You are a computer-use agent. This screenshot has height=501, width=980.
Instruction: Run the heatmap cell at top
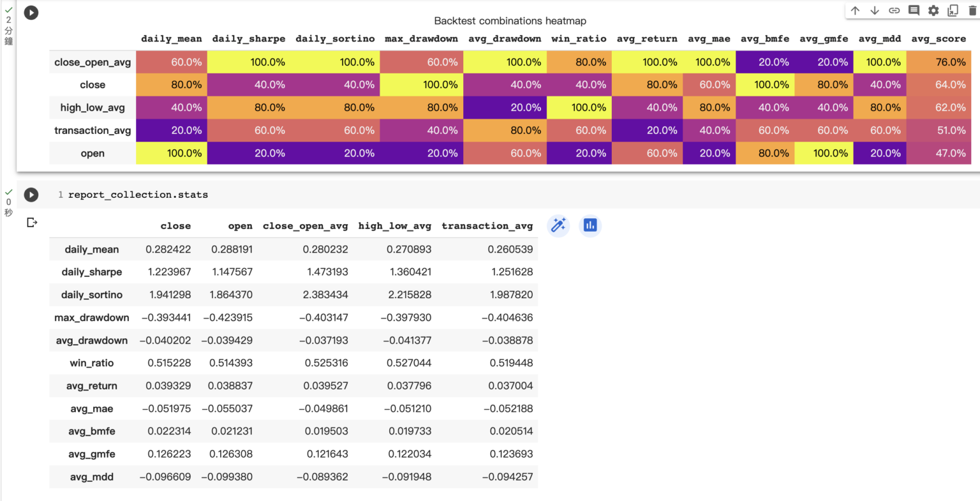pyautogui.click(x=31, y=13)
